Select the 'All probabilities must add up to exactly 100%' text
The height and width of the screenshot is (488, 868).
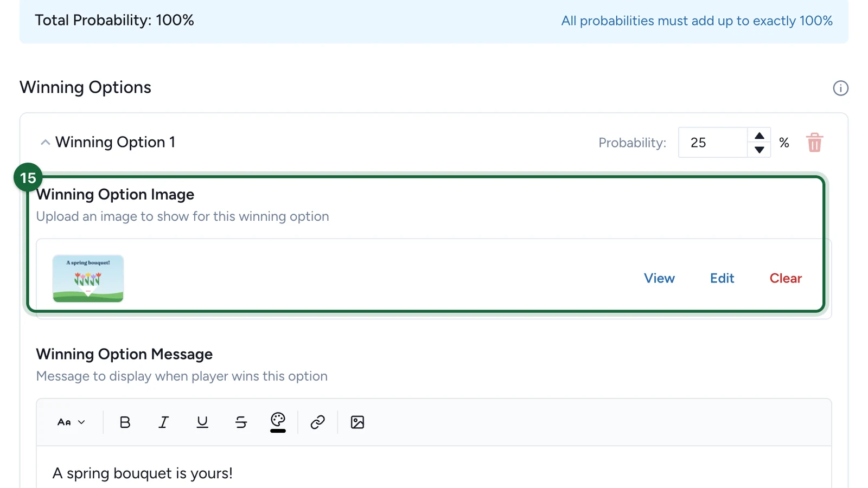(697, 21)
